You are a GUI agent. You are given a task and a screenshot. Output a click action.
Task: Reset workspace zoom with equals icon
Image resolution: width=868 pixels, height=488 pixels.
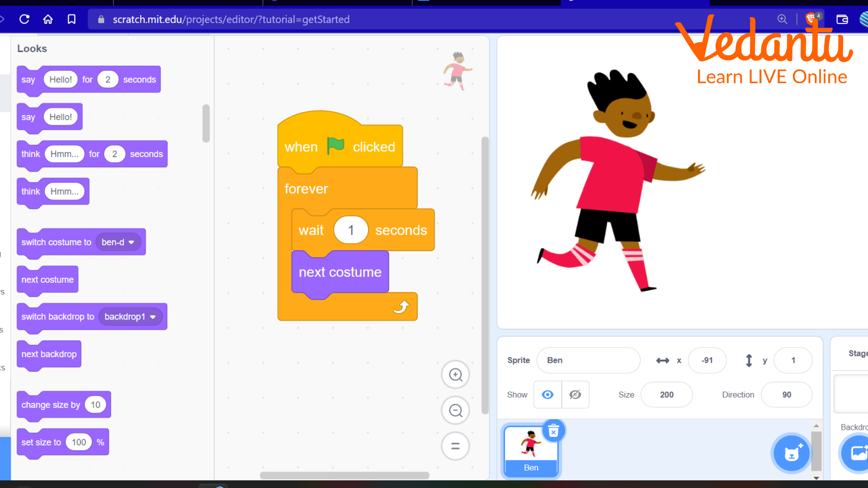click(x=455, y=446)
